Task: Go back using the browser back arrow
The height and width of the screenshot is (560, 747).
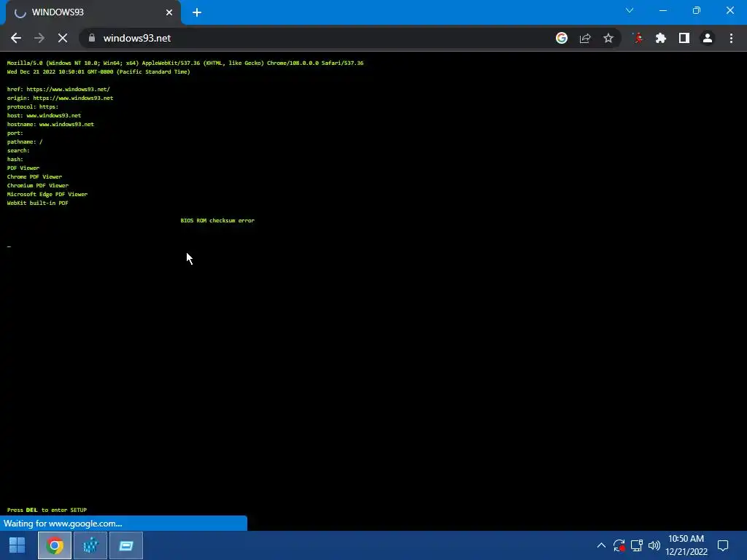Action: coord(16,38)
